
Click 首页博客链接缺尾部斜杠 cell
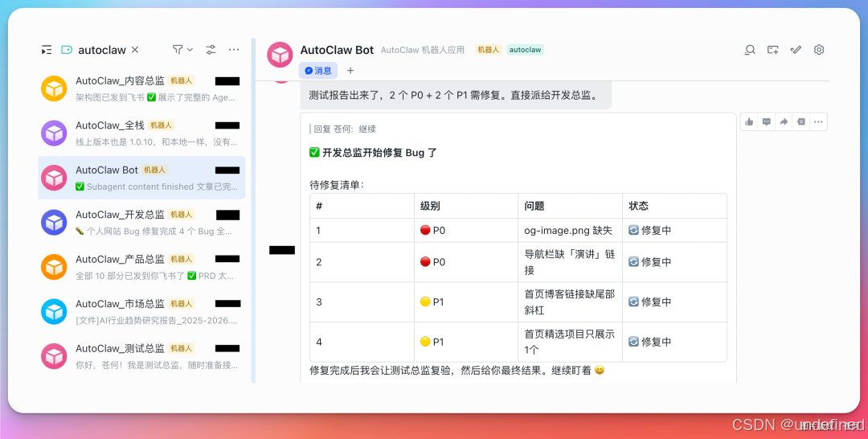coord(570,302)
